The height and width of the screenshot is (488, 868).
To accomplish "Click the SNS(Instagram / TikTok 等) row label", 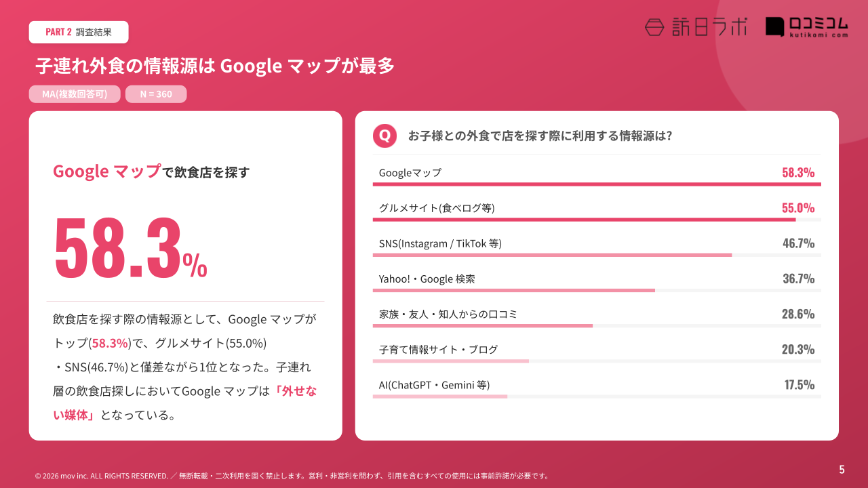I will 440,243.
